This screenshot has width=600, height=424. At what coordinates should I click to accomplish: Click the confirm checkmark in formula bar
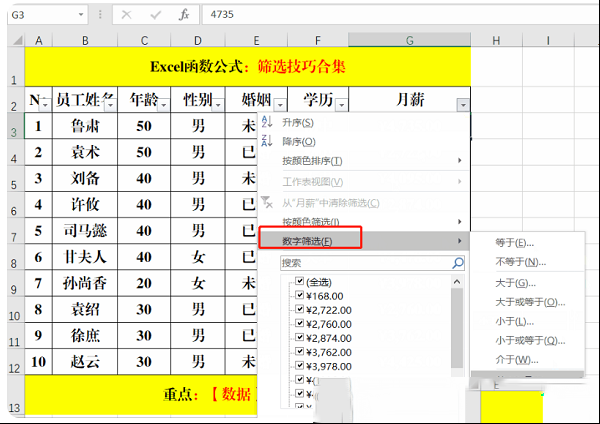click(156, 15)
